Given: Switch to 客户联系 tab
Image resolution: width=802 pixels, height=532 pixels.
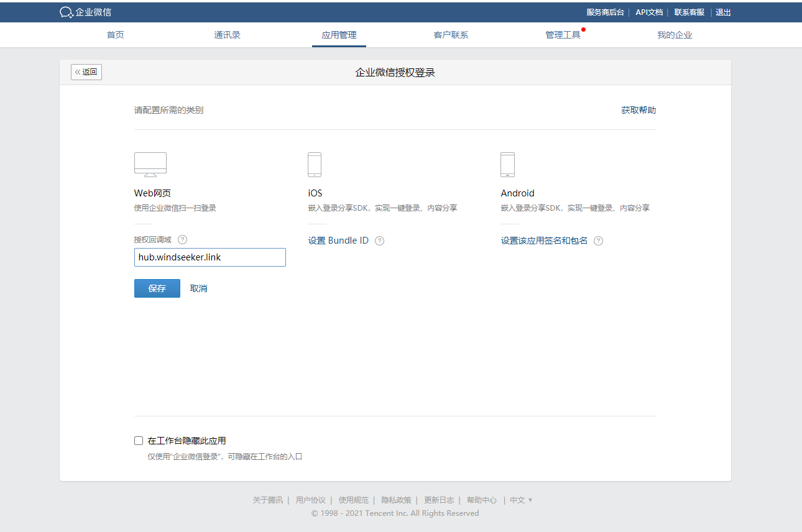Looking at the screenshot, I should 451,35.
